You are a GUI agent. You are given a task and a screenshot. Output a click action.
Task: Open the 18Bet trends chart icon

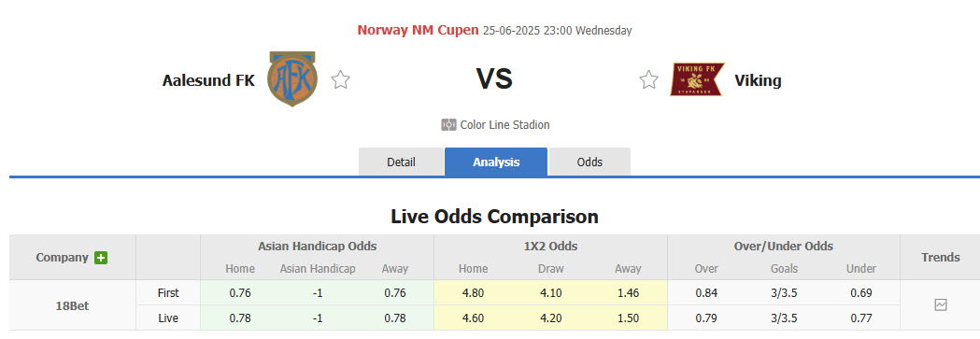940,305
